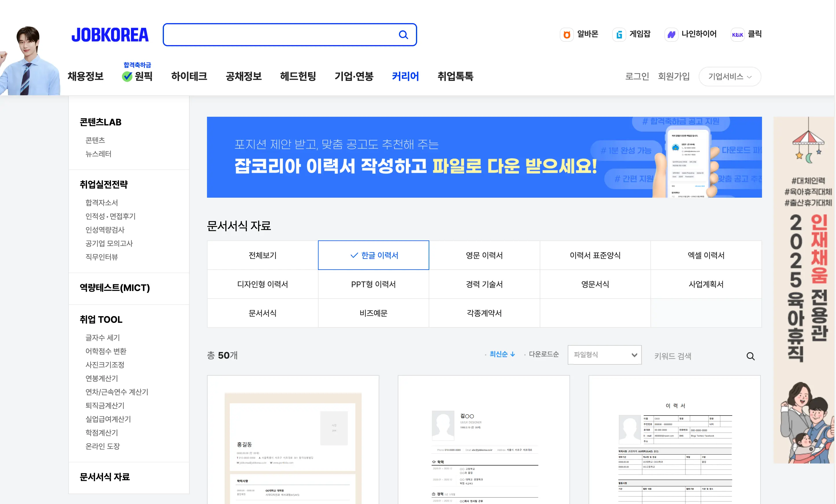Viewport: 836px width, 504px height.
Task: Open sidebar link 연차/근속연수 계산기
Action: click(117, 392)
